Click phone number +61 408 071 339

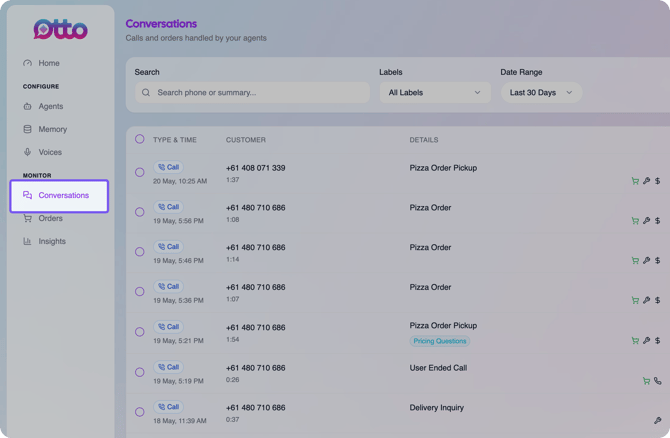(x=256, y=168)
